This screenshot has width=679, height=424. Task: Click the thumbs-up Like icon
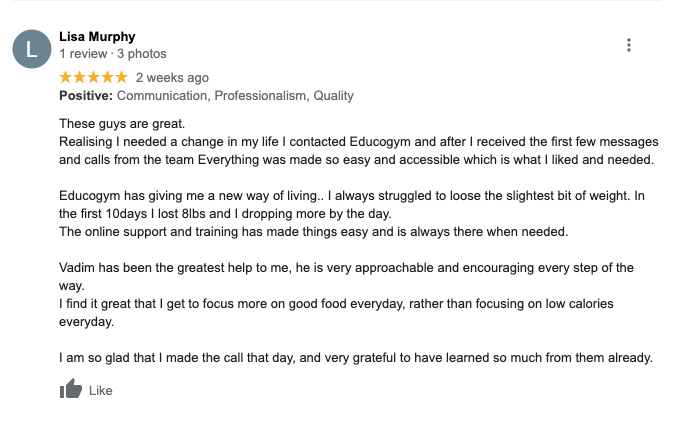point(71,388)
